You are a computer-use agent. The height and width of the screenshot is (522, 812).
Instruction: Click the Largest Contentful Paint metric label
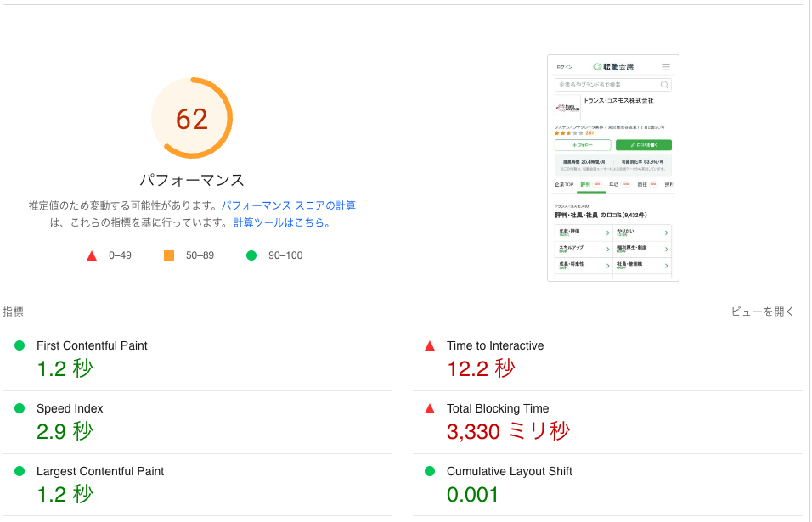click(100, 471)
